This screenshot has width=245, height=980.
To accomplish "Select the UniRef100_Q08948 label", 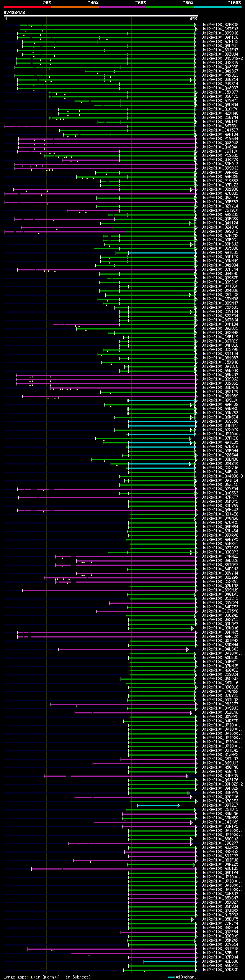I will (x=220, y=143).
